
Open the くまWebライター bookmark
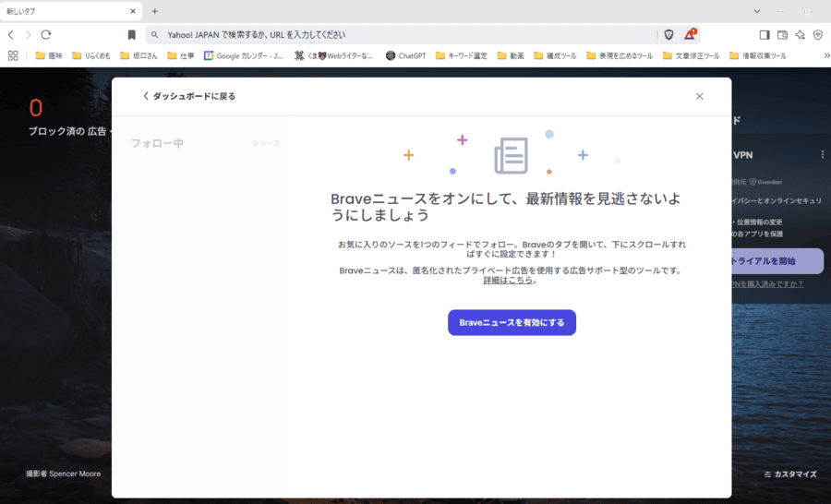point(334,55)
